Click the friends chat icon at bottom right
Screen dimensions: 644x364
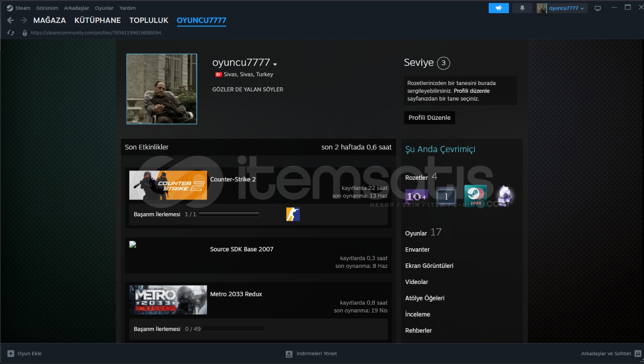click(638, 354)
